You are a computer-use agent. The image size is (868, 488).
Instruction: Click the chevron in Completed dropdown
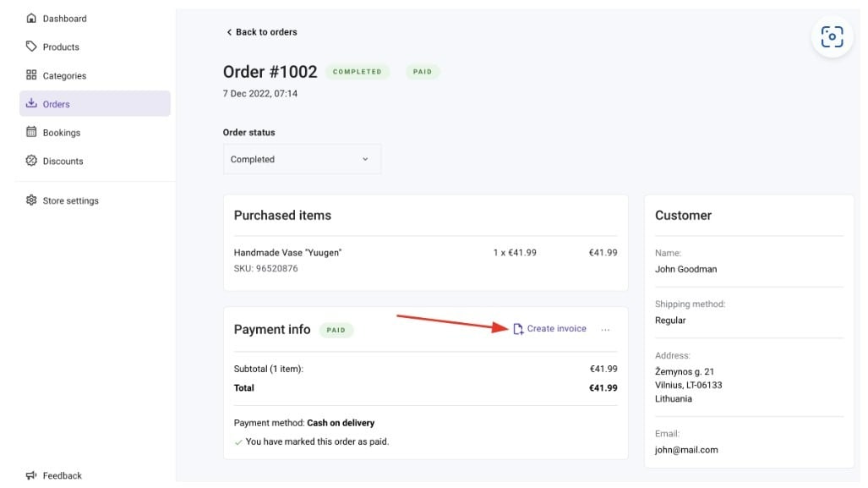tap(365, 159)
